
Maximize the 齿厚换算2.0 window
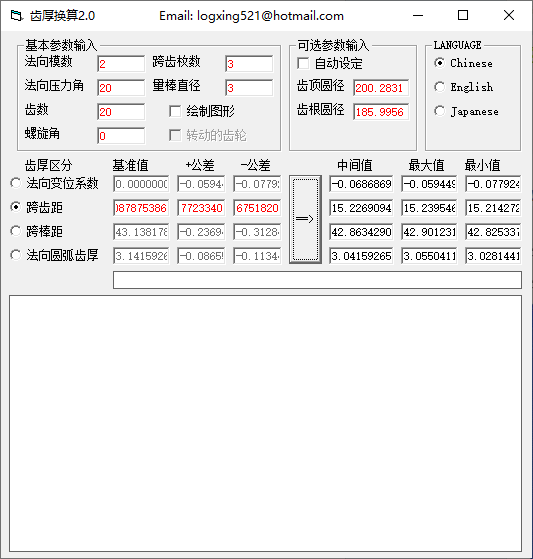(463, 16)
